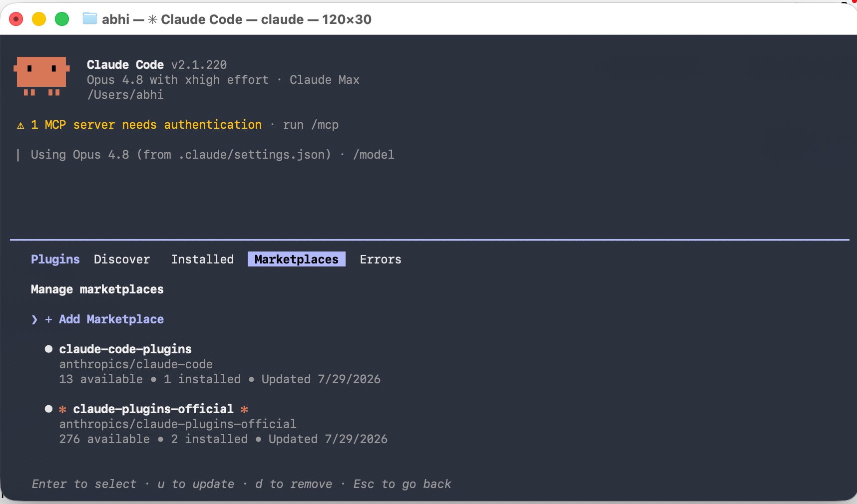Click the version text v2.1.220
Viewport: 857px width, 504px height.
click(199, 65)
